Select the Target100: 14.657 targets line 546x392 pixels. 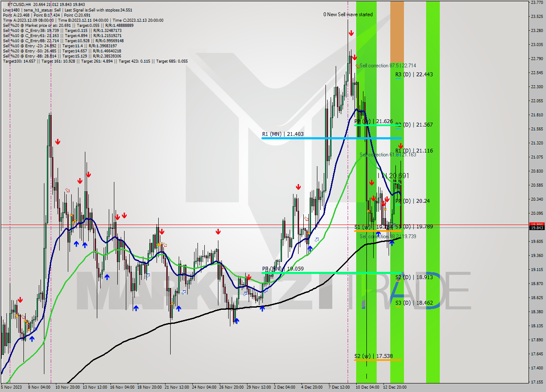[x=95, y=61]
